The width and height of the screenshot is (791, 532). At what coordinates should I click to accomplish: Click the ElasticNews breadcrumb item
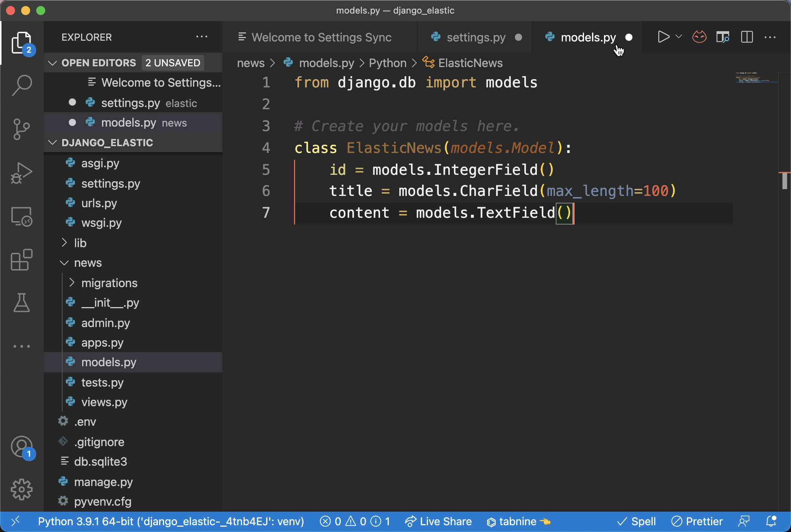pos(471,63)
